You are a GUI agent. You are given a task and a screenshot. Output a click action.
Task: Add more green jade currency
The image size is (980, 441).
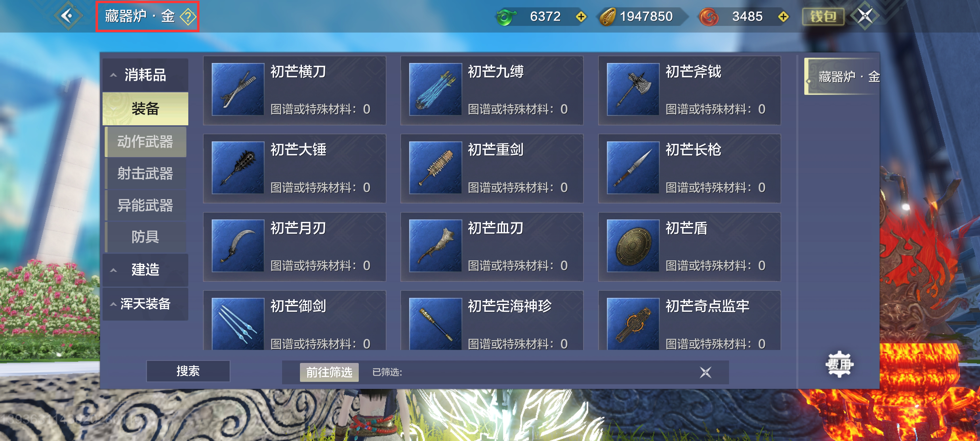click(581, 17)
